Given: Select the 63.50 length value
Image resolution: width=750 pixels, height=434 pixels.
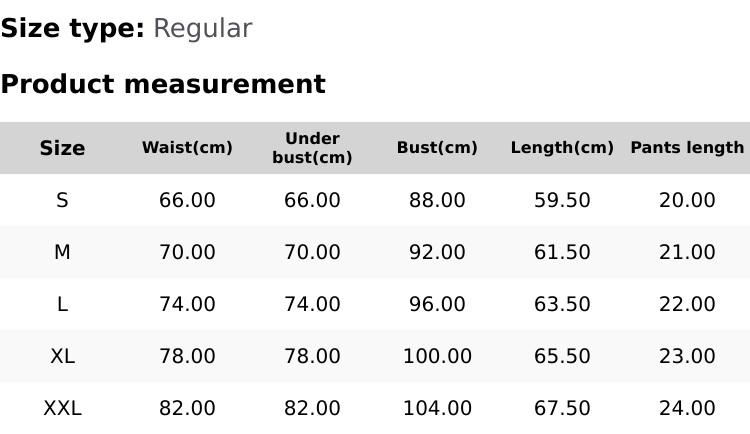Looking at the screenshot, I should pos(562,304).
